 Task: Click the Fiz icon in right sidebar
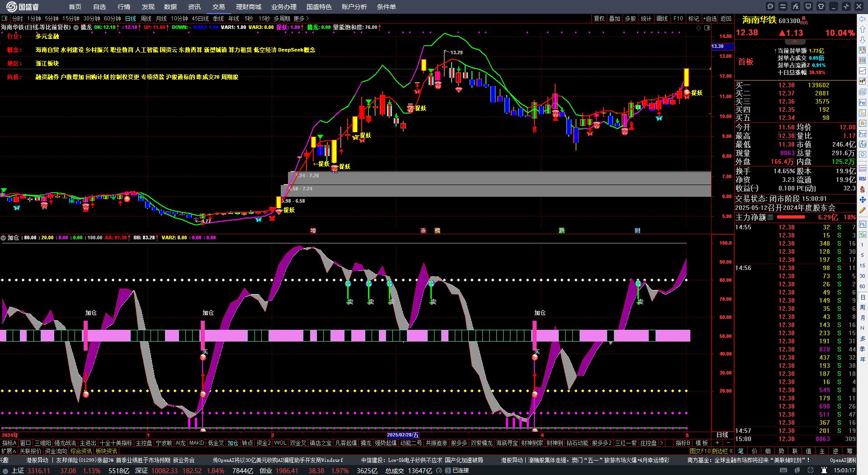pos(863,134)
